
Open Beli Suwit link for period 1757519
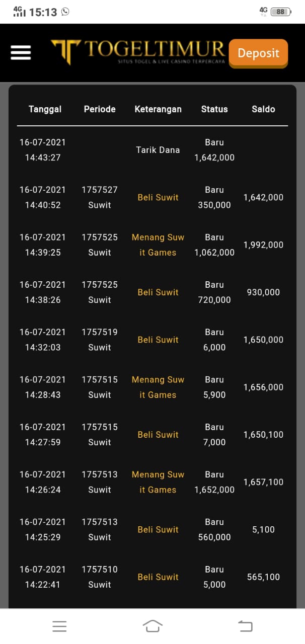coord(158,340)
